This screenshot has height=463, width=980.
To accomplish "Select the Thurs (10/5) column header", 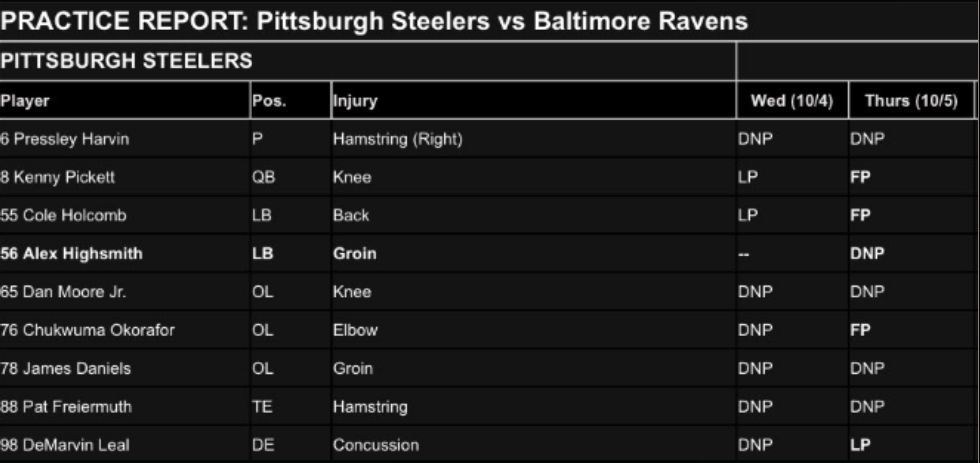I will 911,101.
